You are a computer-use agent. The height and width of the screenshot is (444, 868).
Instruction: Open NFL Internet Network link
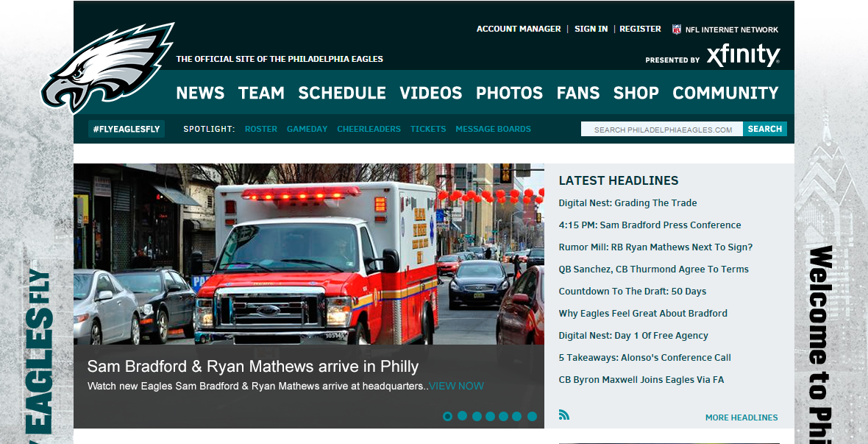732,30
